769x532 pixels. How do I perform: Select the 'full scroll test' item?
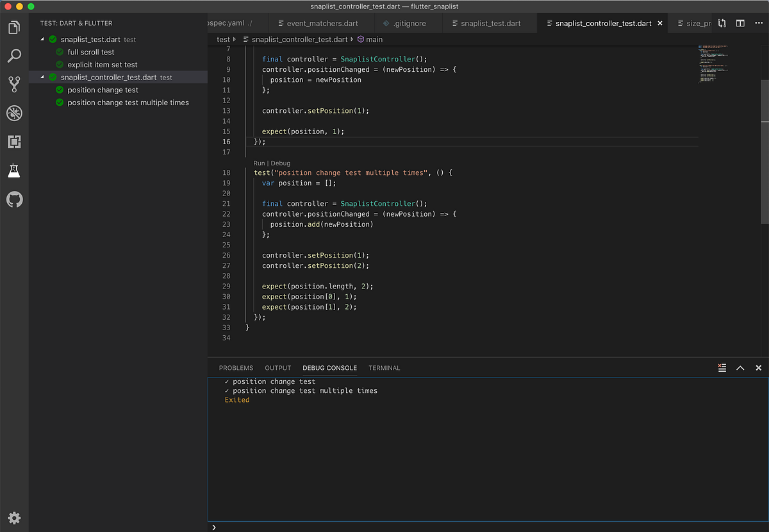[x=91, y=52]
